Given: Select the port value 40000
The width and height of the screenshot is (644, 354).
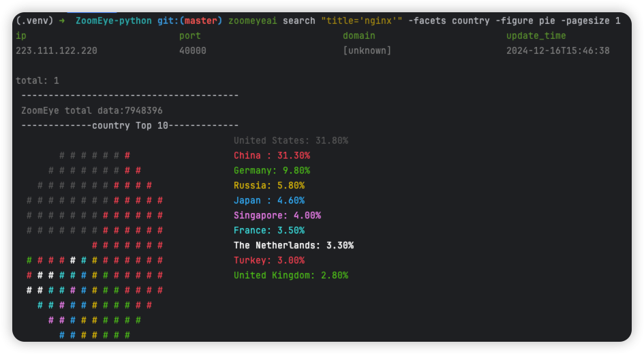Looking at the screenshot, I should (193, 51).
